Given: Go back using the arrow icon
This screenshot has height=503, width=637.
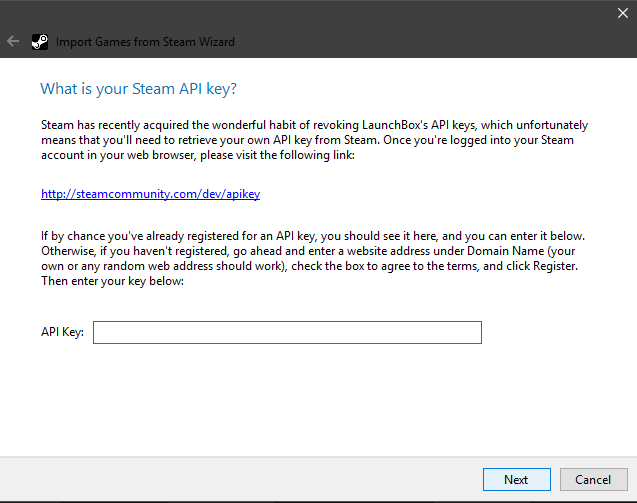Looking at the screenshot, I should coord(13,41).
